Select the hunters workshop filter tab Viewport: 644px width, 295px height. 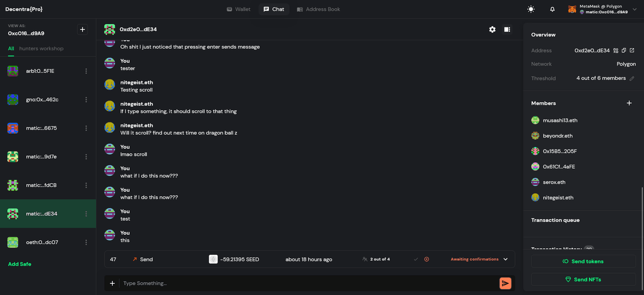click(41, 48)
